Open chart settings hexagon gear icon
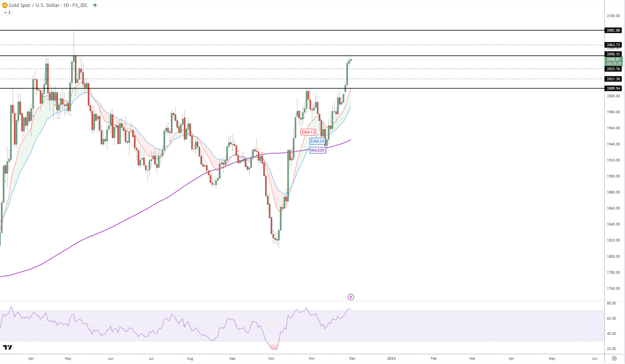The height and width of the screenshot is (364, 625). 614,358
